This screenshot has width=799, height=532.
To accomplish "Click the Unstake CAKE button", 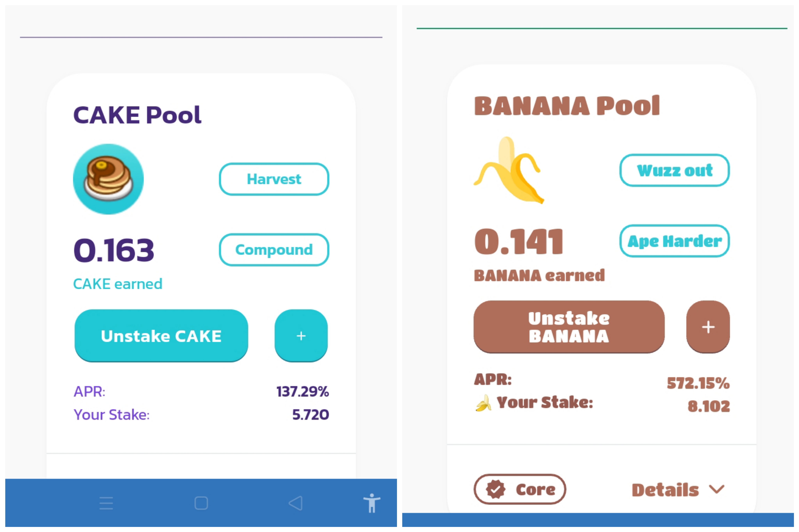I will pos(161,336).
